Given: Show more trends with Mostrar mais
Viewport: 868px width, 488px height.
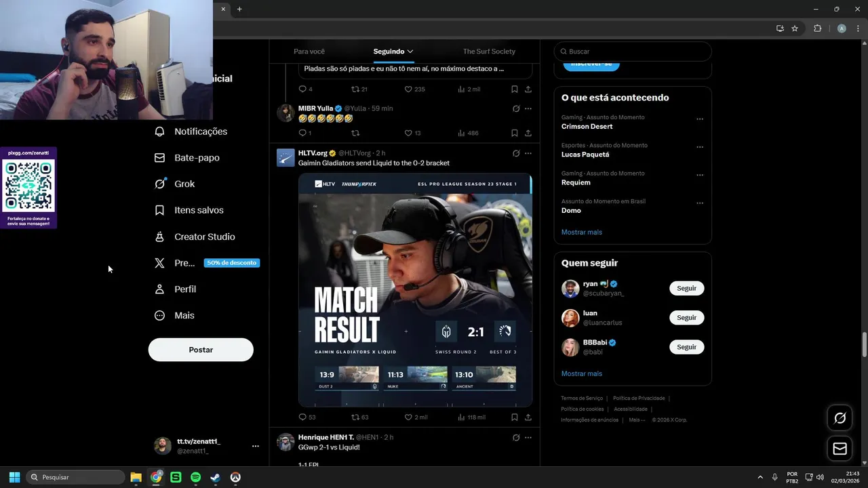Looking at the screenshot, I should (582, 232).
